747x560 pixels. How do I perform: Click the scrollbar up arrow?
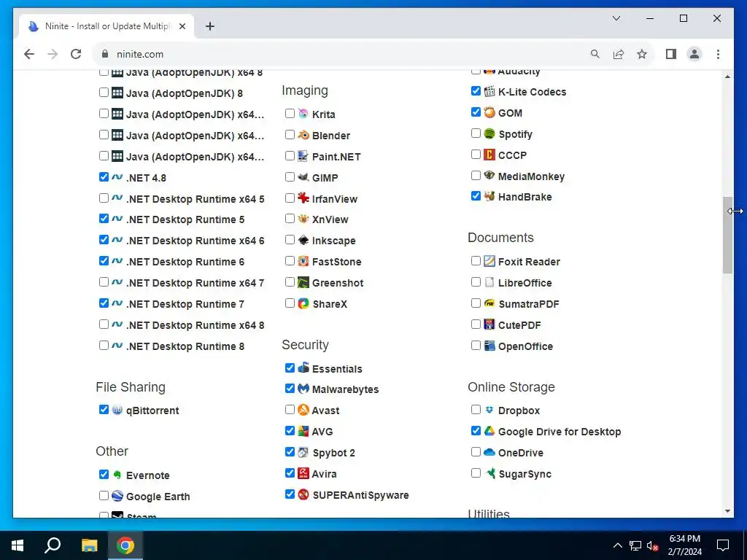click(x=727, y=77)
